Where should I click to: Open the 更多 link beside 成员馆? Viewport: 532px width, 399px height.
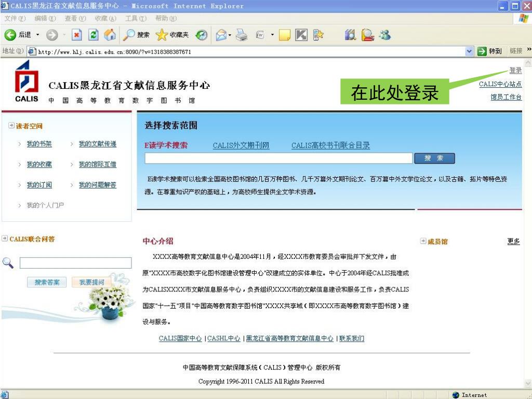513,241
